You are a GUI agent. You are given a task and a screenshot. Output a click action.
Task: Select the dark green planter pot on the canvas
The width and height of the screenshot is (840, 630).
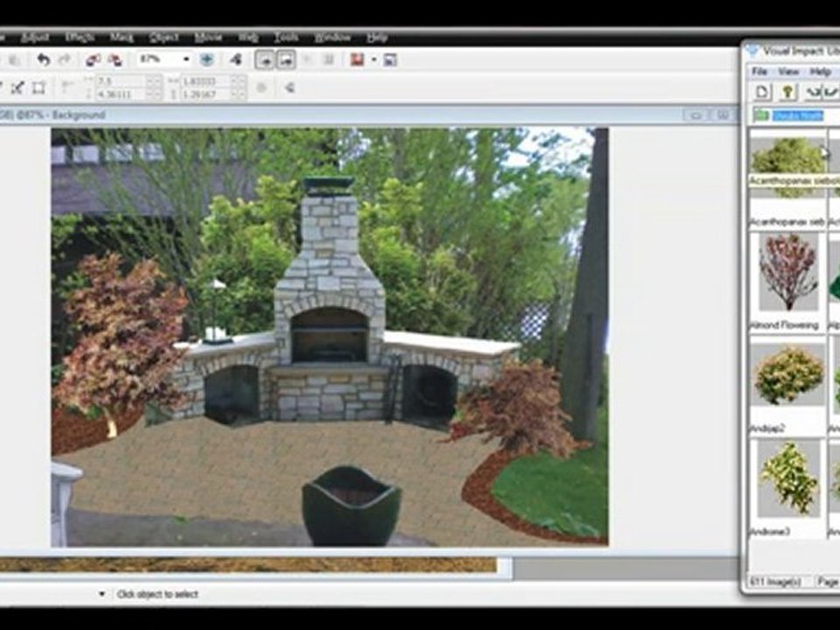351,505
